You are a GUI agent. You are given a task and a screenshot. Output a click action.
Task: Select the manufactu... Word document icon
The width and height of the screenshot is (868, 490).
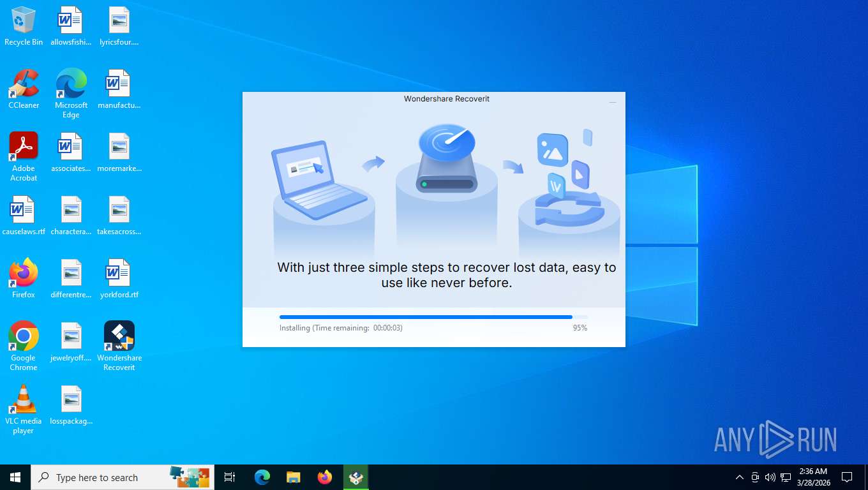coord(119,89)
